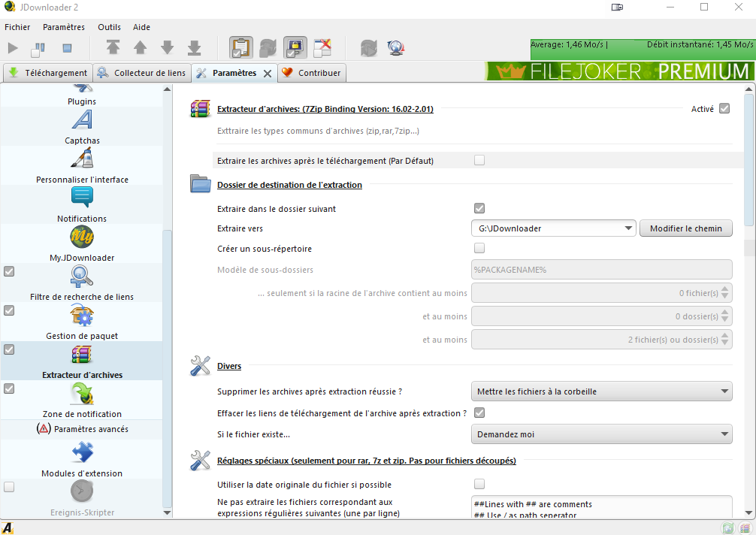Screen dimensions: 756x535
Task: Adjust the dossier(s) minimum stepper
Action: (724, 316)
